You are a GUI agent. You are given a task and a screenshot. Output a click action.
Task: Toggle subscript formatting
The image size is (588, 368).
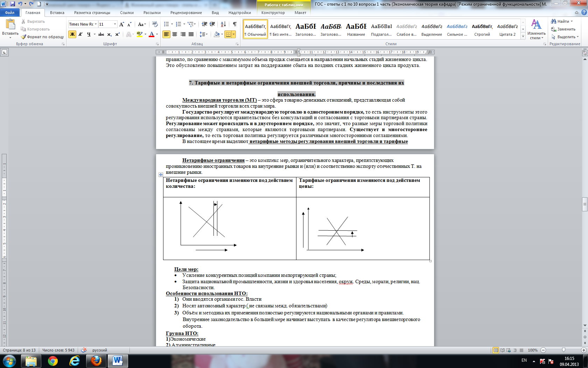(110, 34)
